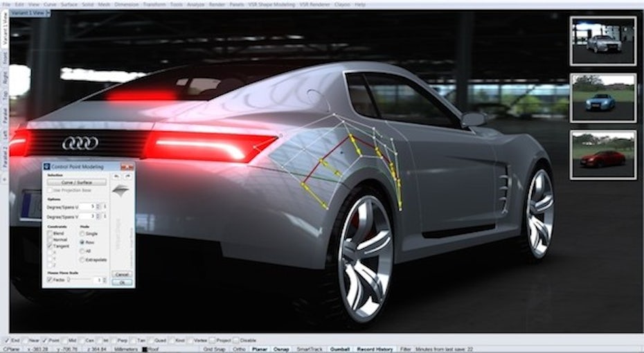Open the Render menu
The height and width of the screenshot is (353, 644).
click(217, 4)
